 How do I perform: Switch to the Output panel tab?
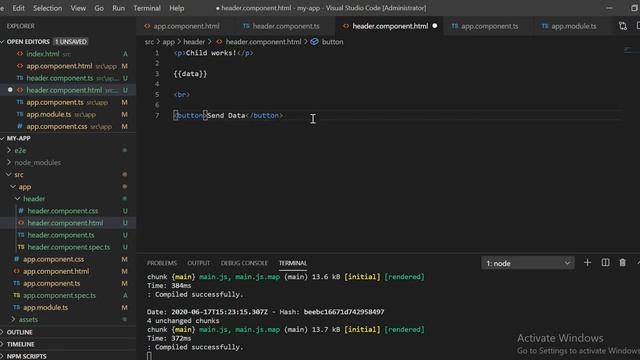pos(198,263)
